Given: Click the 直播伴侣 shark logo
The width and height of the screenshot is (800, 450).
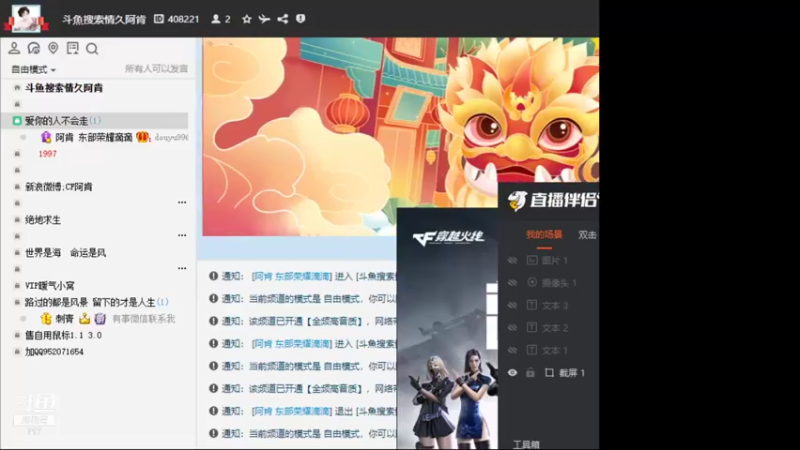Looking at the screenshot, I should tap(517, 201).
